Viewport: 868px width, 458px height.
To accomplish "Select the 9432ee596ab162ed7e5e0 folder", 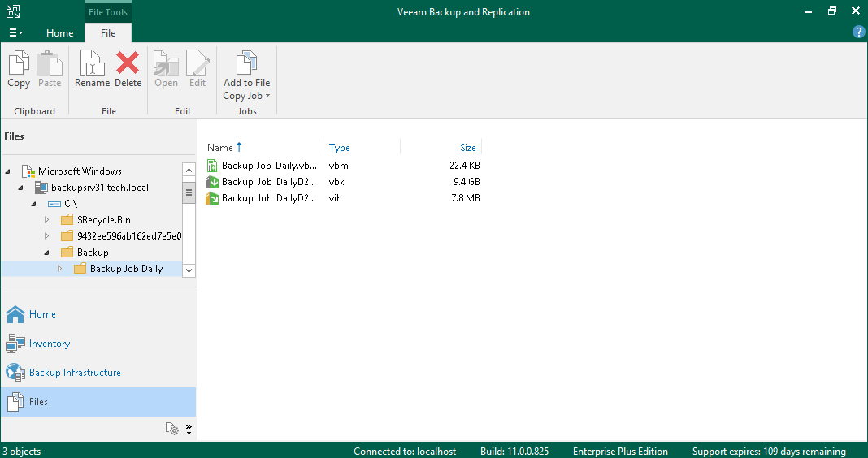I will (x=129, y=236).
